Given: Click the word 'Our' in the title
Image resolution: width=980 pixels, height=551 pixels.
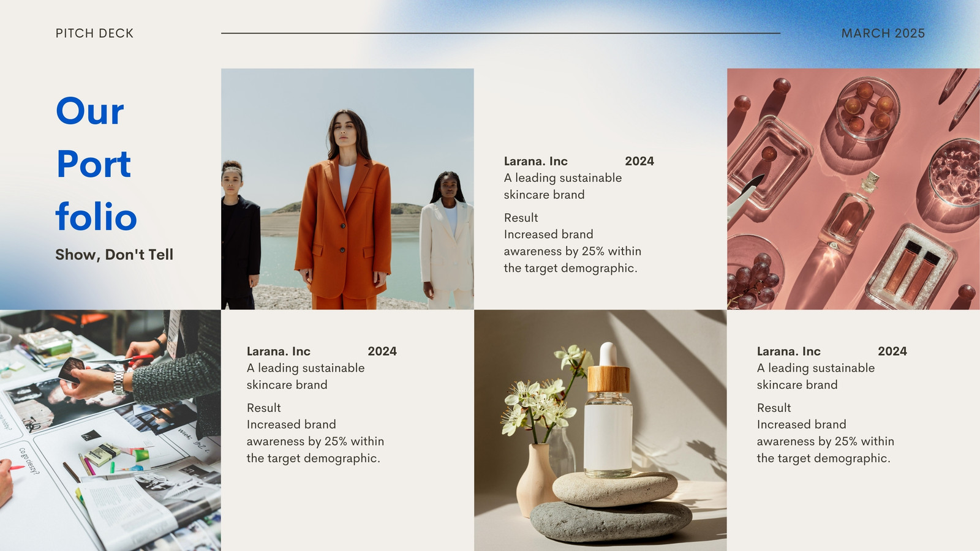Looking at the screenshot, I should click(90, 111).
